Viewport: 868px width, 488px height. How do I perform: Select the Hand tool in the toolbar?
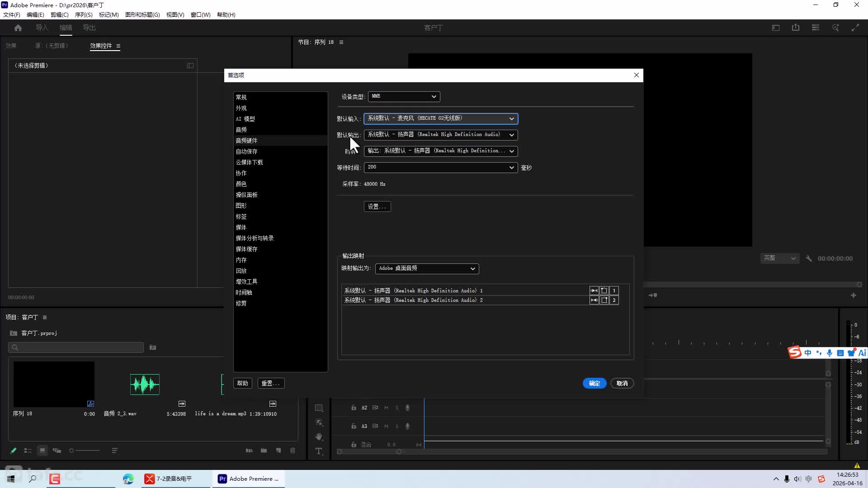click(x=319, y=436)
